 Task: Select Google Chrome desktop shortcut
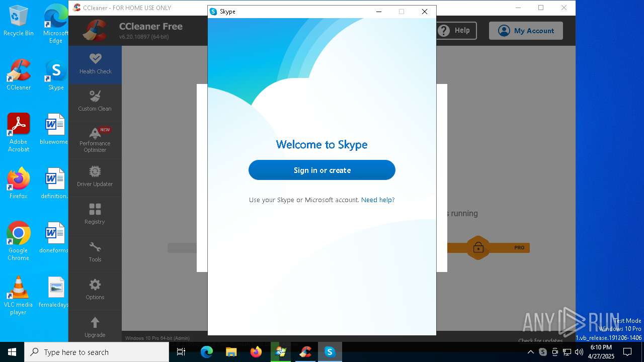point(19,241)
